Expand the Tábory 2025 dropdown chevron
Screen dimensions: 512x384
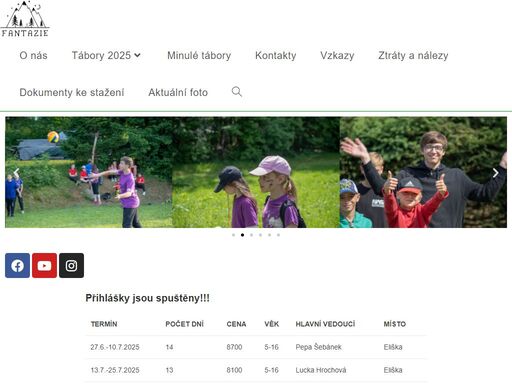click(x=137, y=55)
